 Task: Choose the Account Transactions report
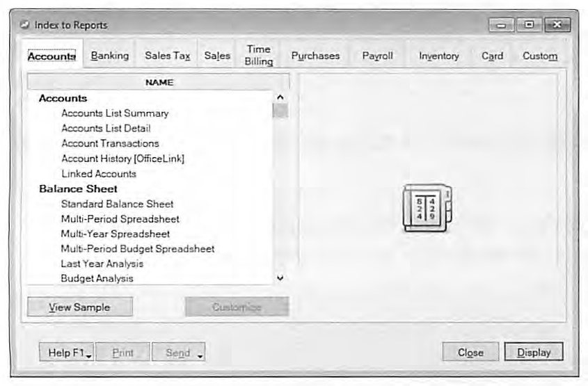point(110,143)
